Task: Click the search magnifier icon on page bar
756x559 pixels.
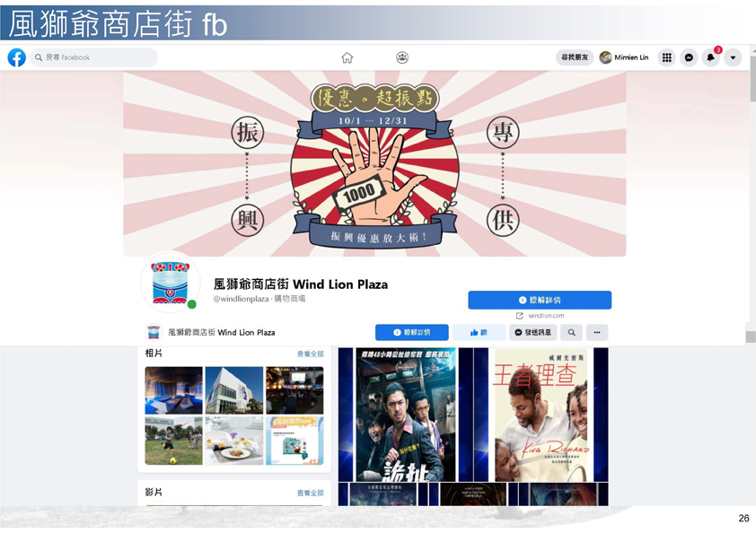Action: coord(571,333)
